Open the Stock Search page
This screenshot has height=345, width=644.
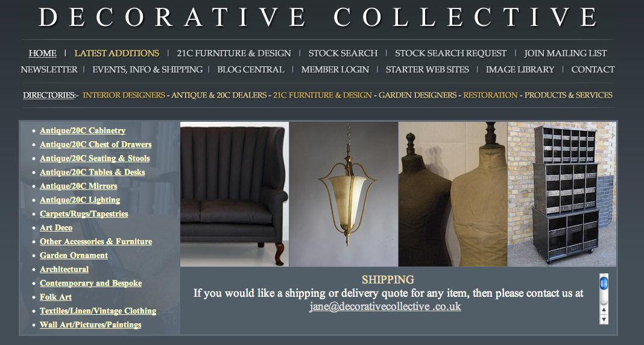coord(343,54)
